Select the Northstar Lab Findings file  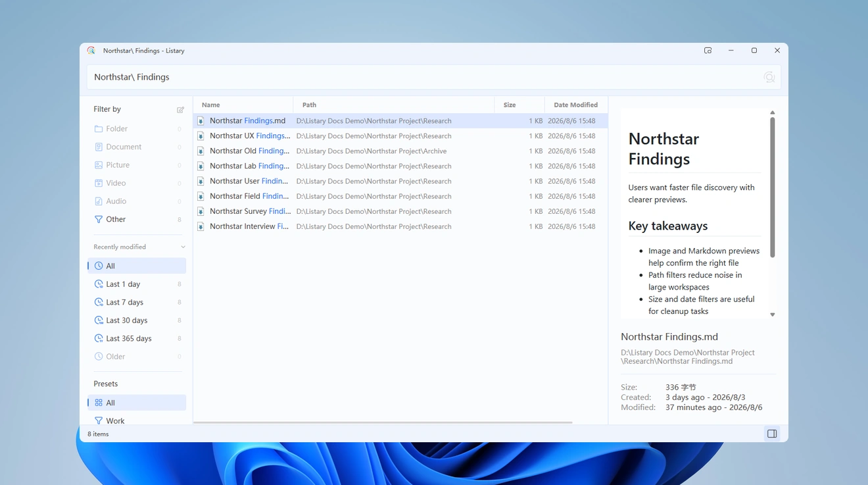(400, 166)
